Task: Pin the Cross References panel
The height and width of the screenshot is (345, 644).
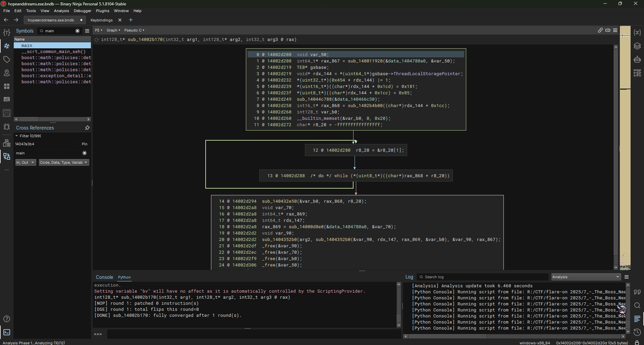Action: tap(87, 128)
